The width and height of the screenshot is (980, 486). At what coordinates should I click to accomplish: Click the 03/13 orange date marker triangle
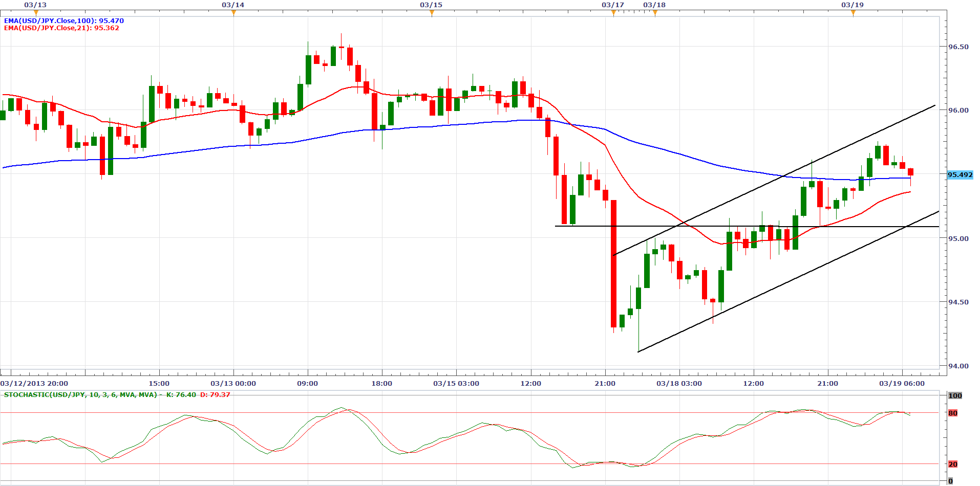(x=36, y=13)
